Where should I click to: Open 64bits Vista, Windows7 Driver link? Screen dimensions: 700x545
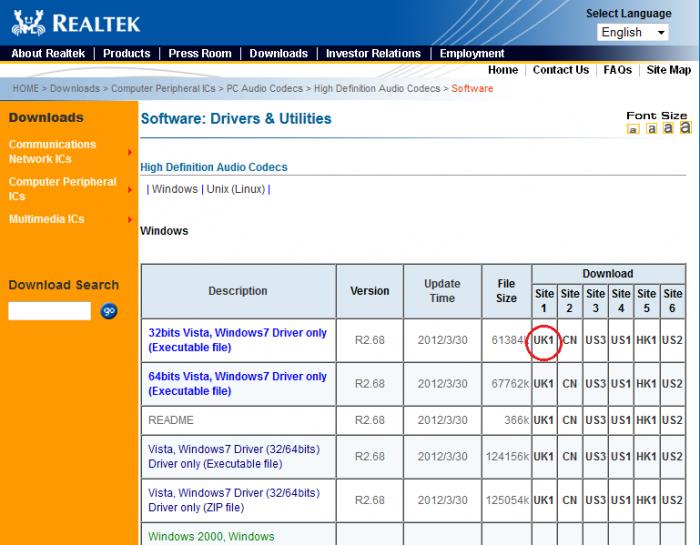pos(238,384)
